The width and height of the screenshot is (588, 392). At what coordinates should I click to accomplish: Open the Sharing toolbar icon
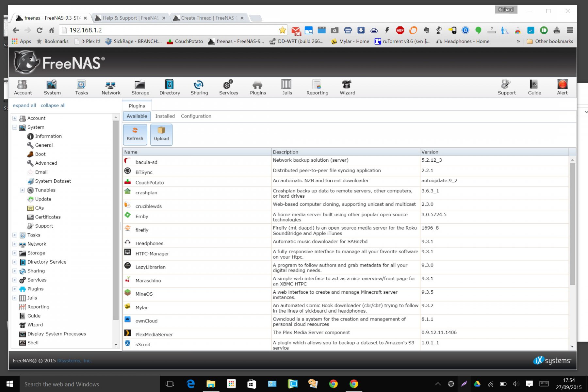pyautogui.click(x=199, y=87)
